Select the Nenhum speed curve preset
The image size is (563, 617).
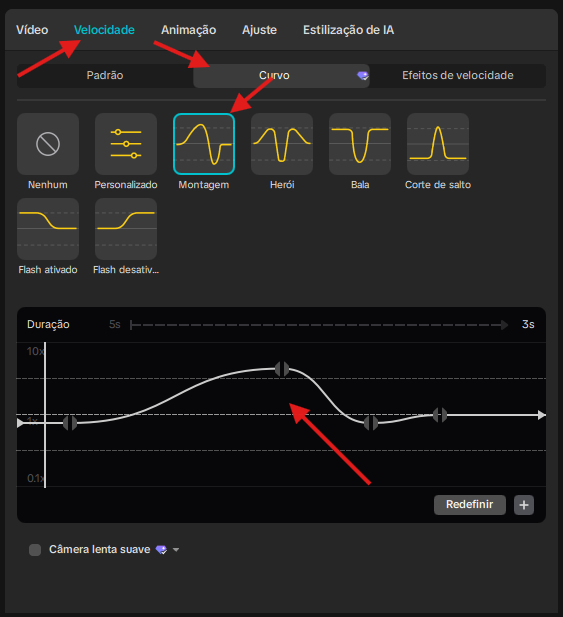pos(48,144)
